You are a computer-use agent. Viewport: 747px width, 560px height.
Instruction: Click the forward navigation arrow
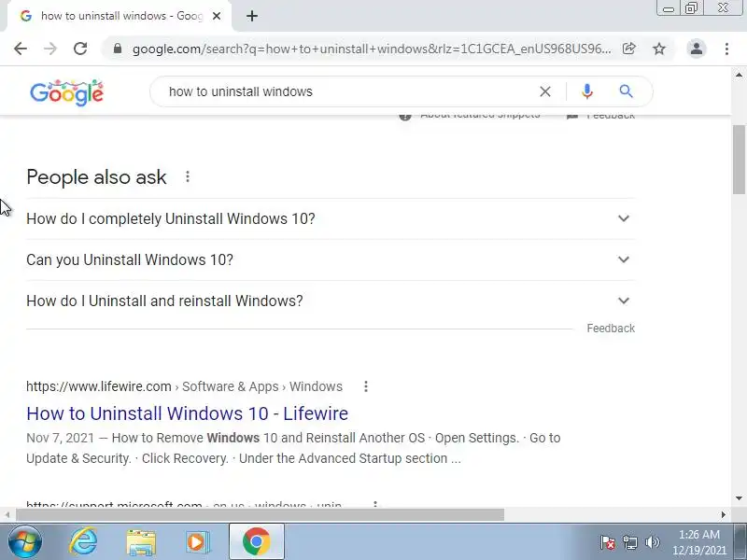[50, 49]
